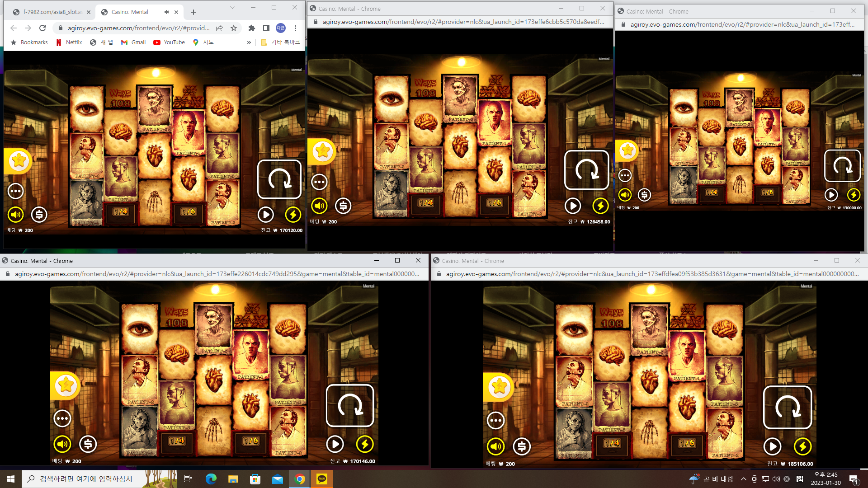
Task: Start autoplay in the 170146.00 balance window
Action: [335, 444]
